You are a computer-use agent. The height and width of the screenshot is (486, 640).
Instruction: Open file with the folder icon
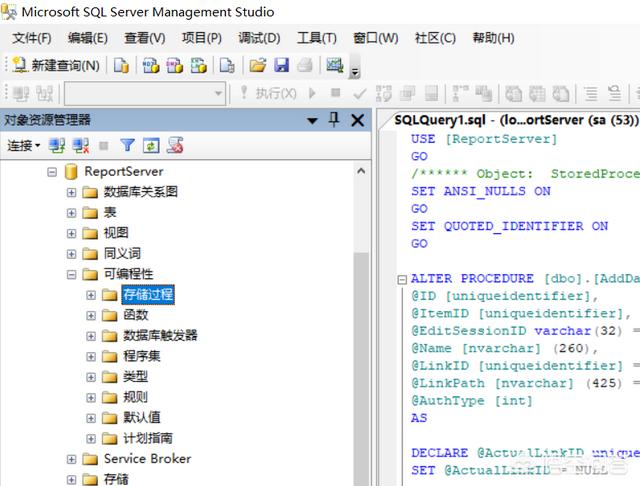point(258,65)
